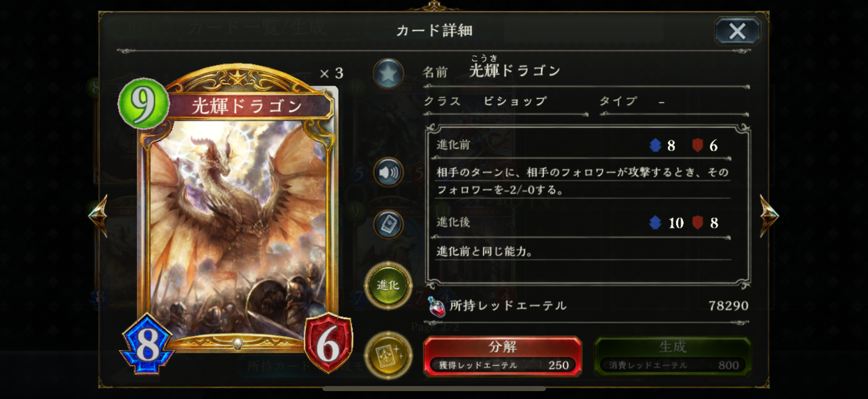Tap the クラス ビショップ class label
The width and height of the screenshot is (868, 399).
(486, 101)
